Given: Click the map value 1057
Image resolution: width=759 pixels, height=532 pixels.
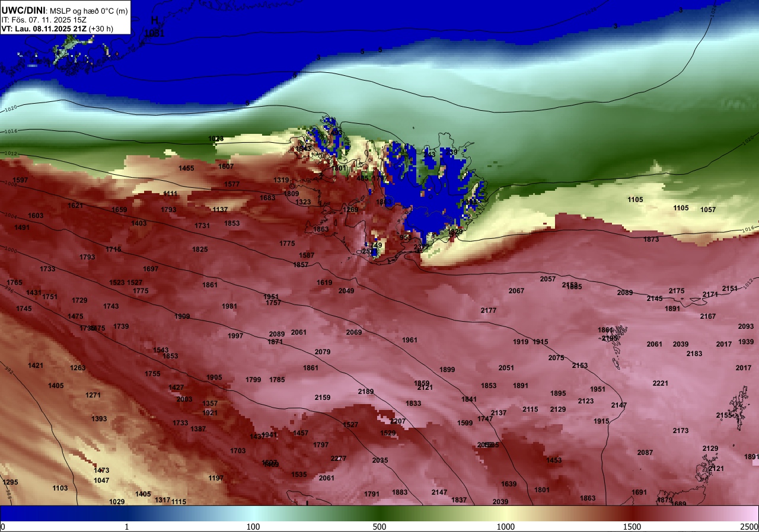Looking at the screenshot, I should (708, 210).
